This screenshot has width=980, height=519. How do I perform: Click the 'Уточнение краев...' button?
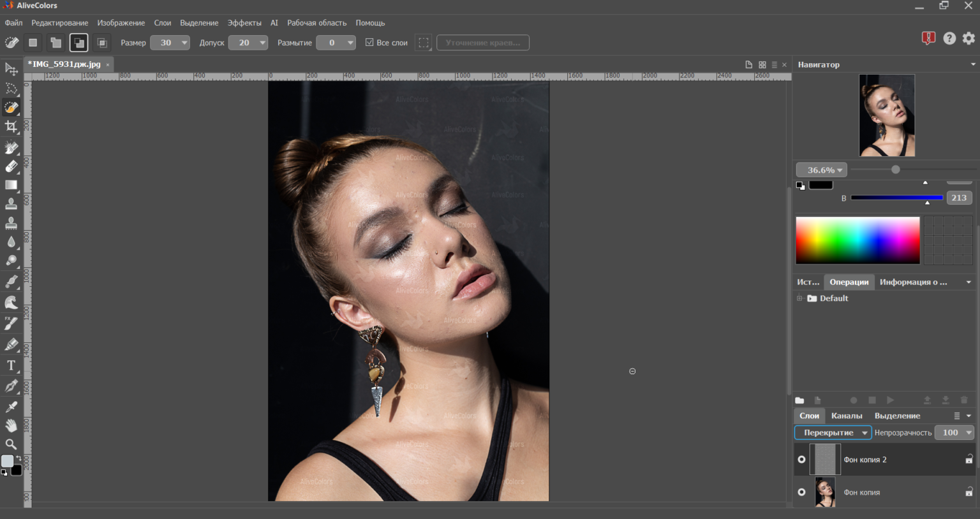pos(482,43)
